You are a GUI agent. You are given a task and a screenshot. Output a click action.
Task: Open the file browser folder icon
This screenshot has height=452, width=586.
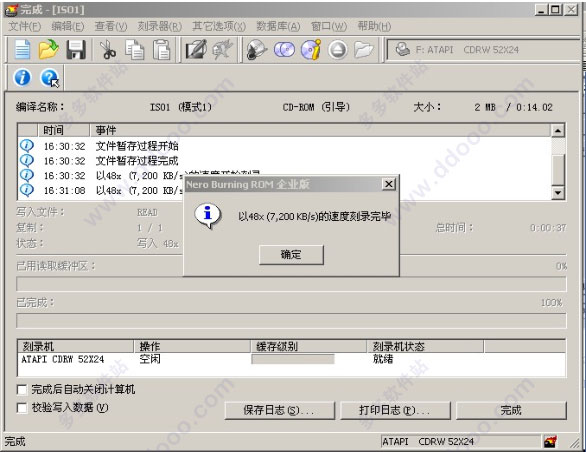point(364,50)
